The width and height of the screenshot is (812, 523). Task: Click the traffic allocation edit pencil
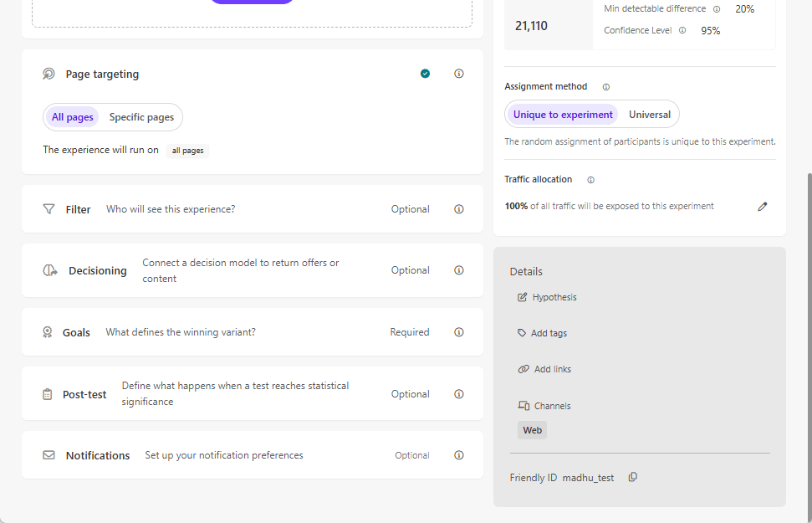point(762,205)
